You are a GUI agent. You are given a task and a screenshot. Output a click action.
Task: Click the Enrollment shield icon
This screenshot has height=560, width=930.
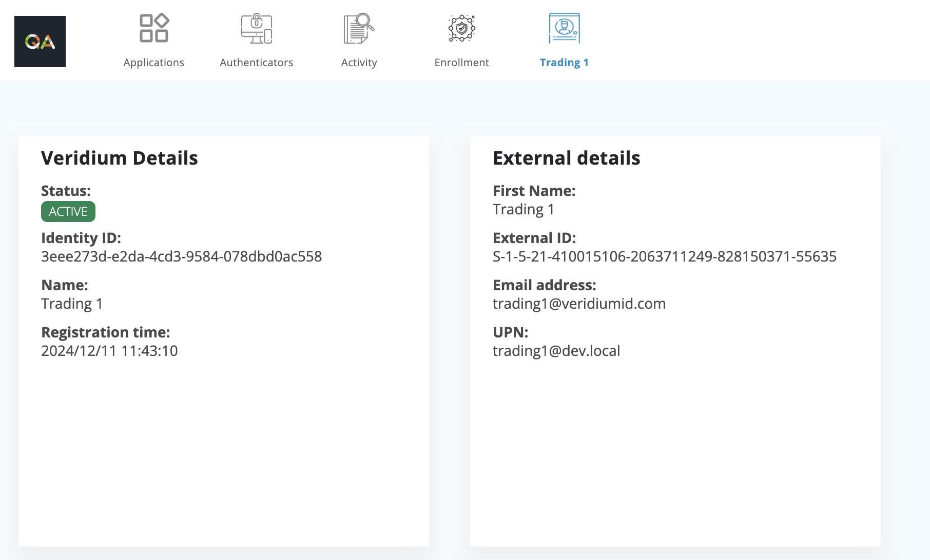[461, 28]
